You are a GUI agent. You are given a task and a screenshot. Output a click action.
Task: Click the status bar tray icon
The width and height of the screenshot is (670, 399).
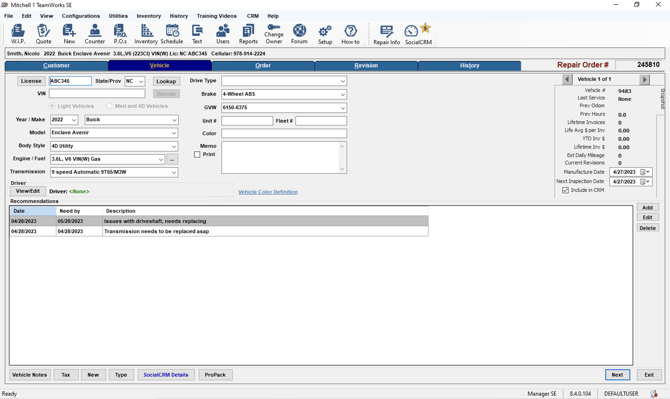654,393
